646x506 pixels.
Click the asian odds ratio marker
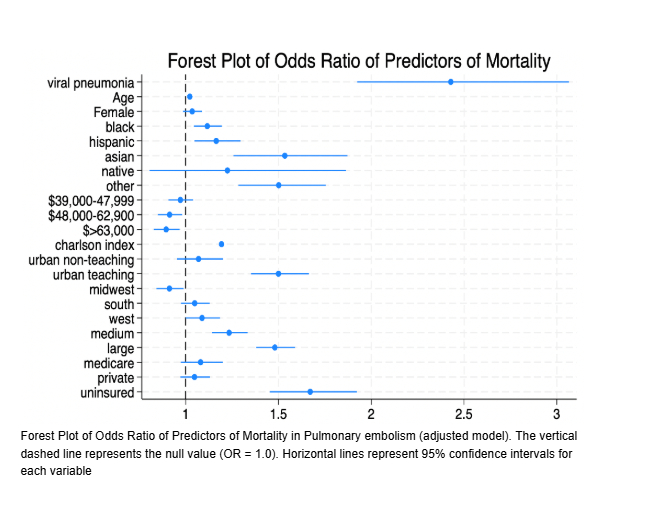(x=285, y=156)
